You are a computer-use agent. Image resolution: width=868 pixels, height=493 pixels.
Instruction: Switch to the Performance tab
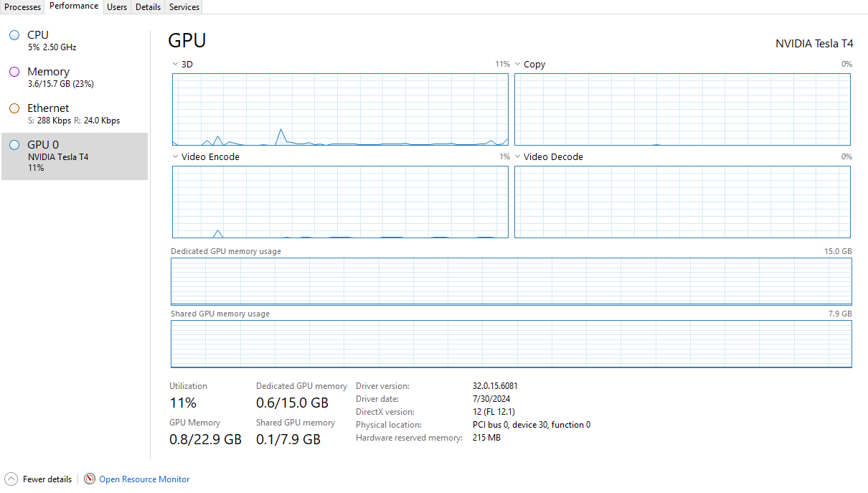[74, 6]
